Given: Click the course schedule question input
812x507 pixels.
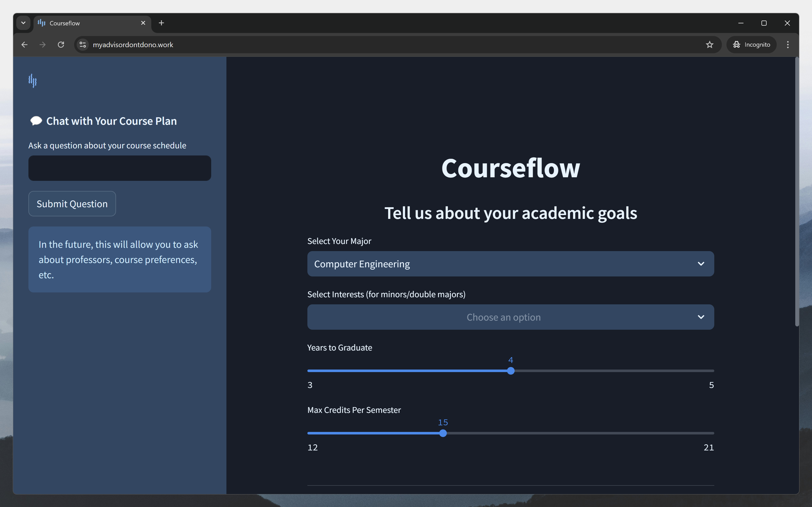Looking at the screenshot, I should [120, 168].
